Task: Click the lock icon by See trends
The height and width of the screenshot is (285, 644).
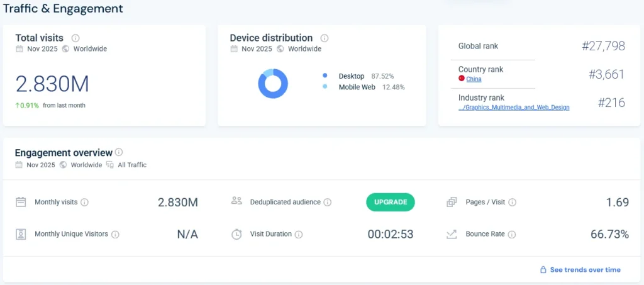Action: (x=543, y=270)
